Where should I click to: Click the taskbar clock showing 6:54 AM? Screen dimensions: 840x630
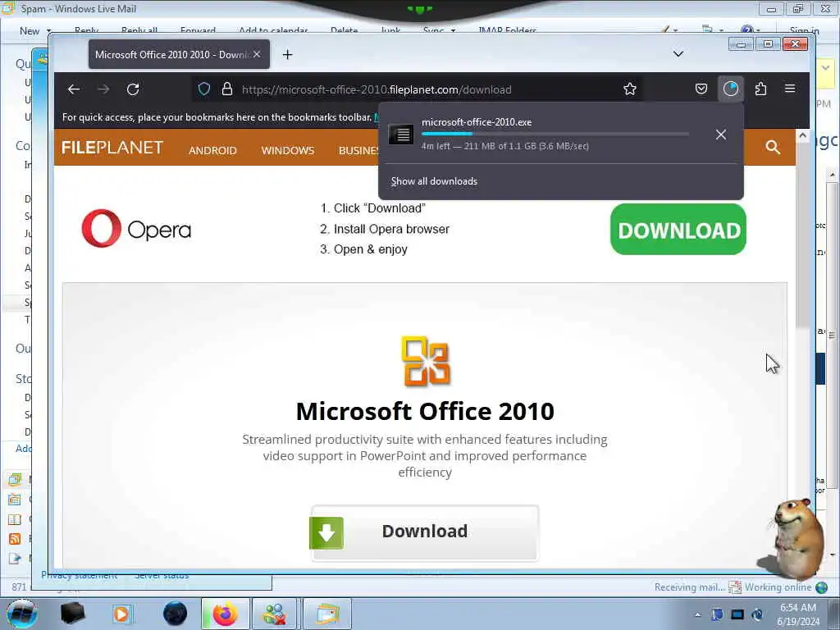pyautogui.click(x=797, y=614)
